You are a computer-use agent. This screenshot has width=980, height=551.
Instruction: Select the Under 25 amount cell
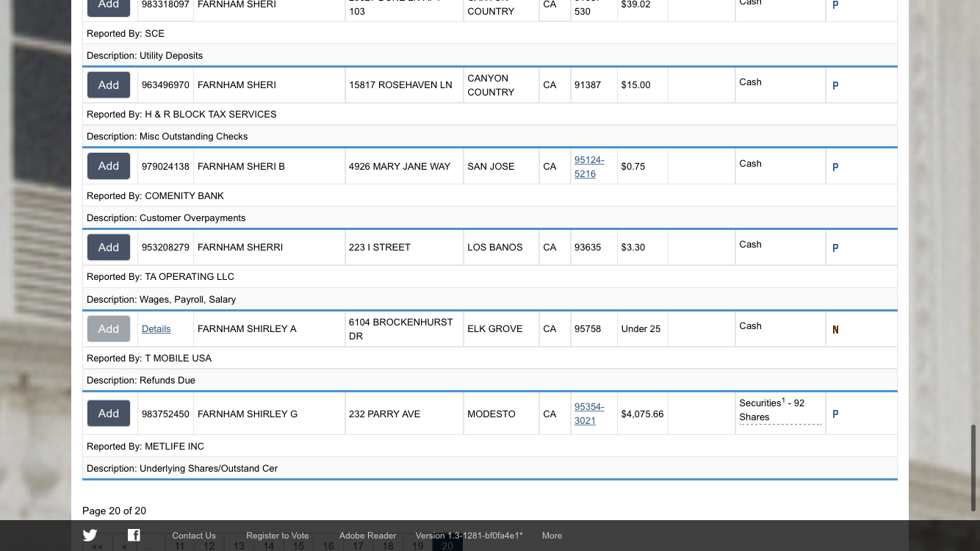641,329
